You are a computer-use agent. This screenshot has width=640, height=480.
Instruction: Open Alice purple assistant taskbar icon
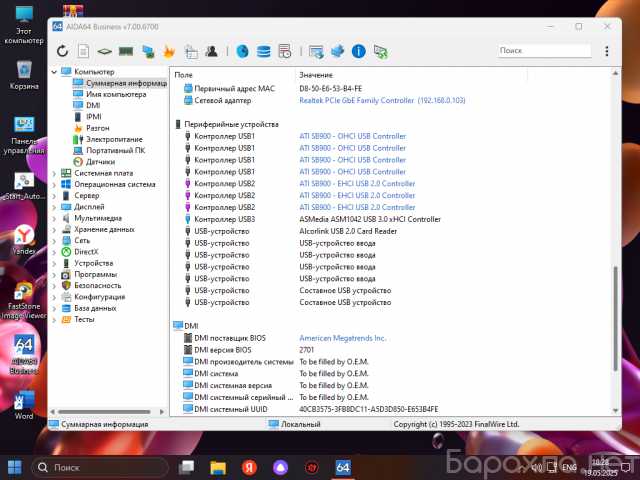(280, 467)
